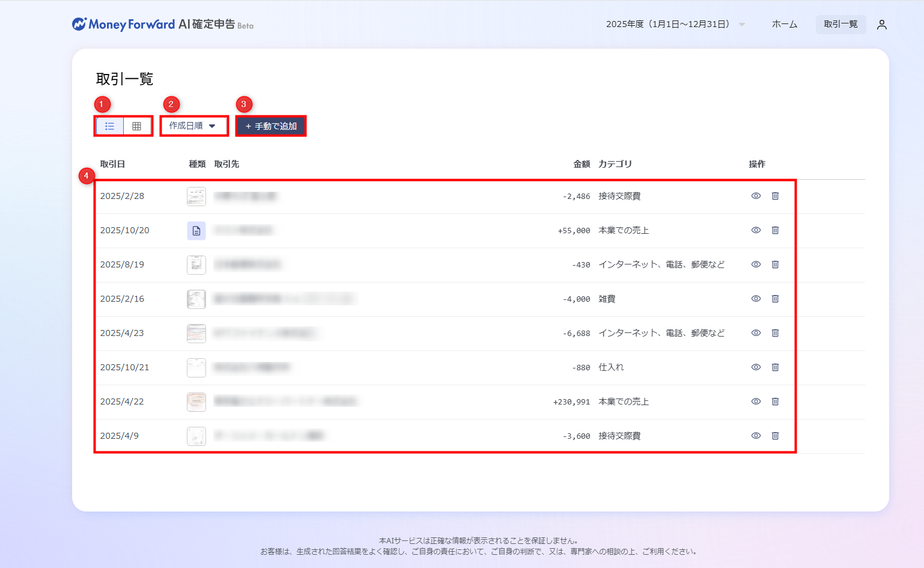924x568 pixels.
Task: Delete the 雑費 transaction of -4,000
Action: pos(775,299)
